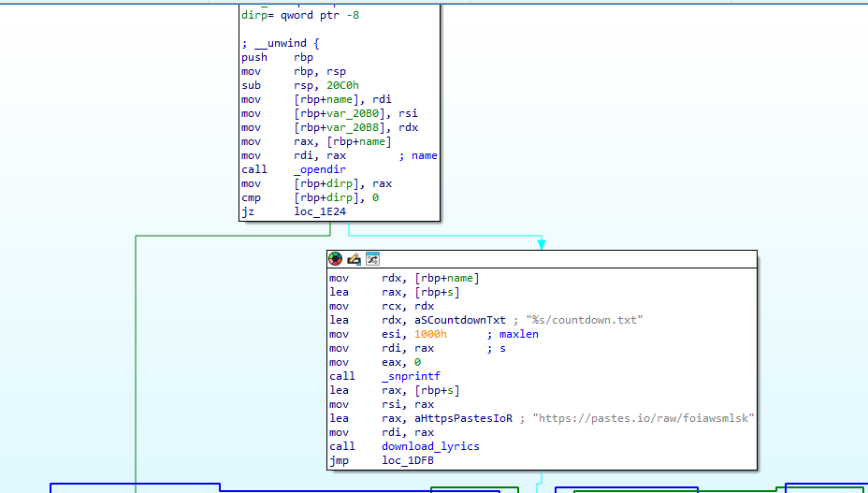Click the loc_1E24 jump target
The width and height of the screenshot is (868, 493).
point(320,211)
